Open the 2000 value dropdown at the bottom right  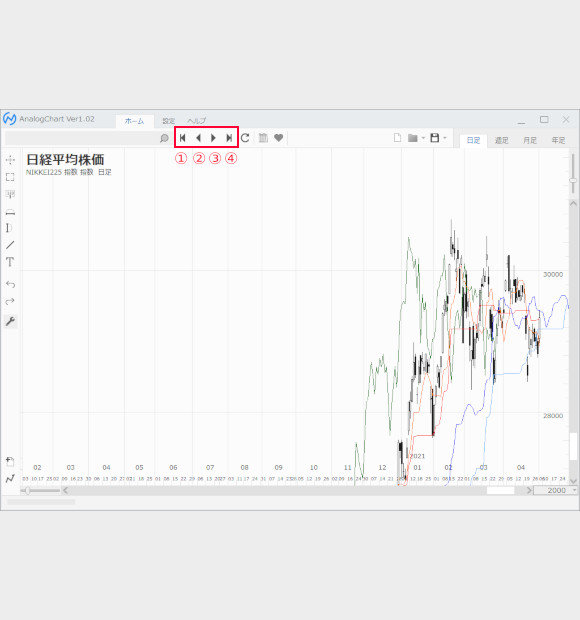tap(574, 490)
